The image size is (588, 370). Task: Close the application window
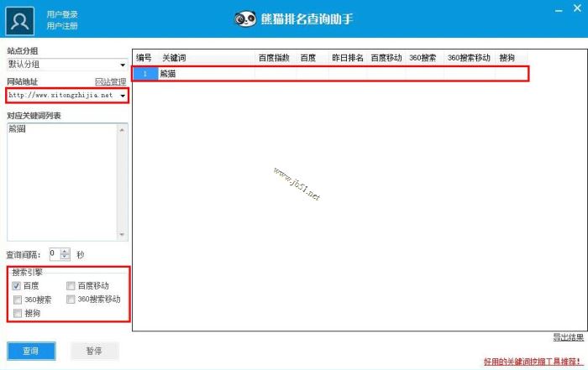[x=578, y=8]
